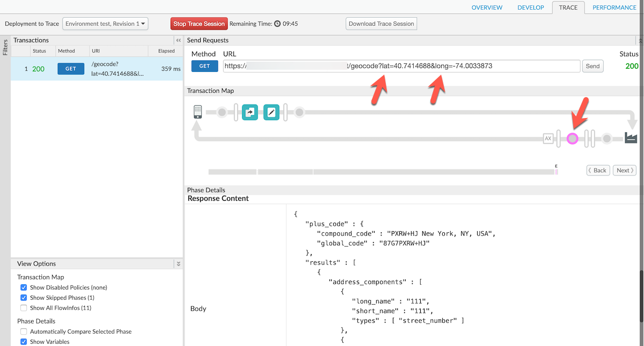The width and height of the screenshot is (644, 346).
Task: Click Stop Trace Session button
Action: (x=199, y=24)
